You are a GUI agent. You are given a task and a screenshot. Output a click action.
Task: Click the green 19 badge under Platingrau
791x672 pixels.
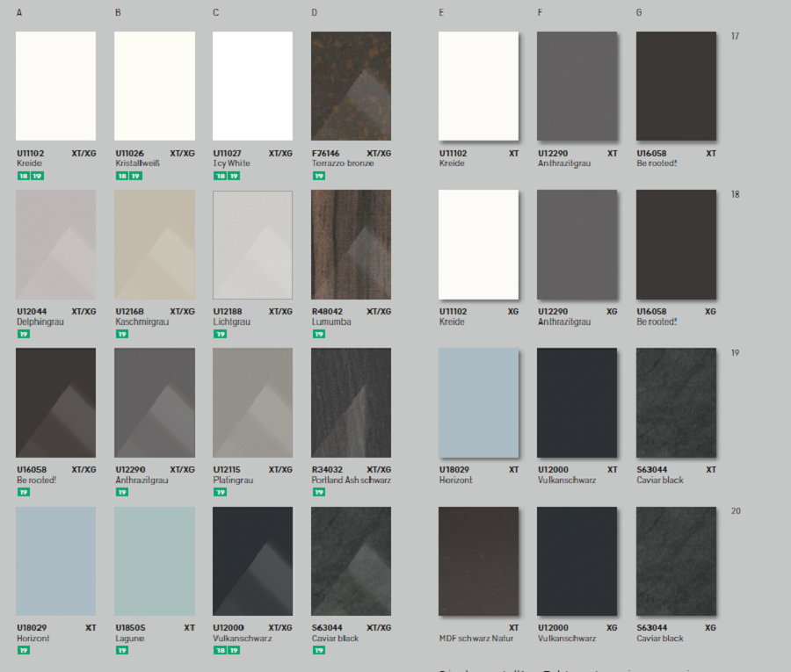coord(219,492)
